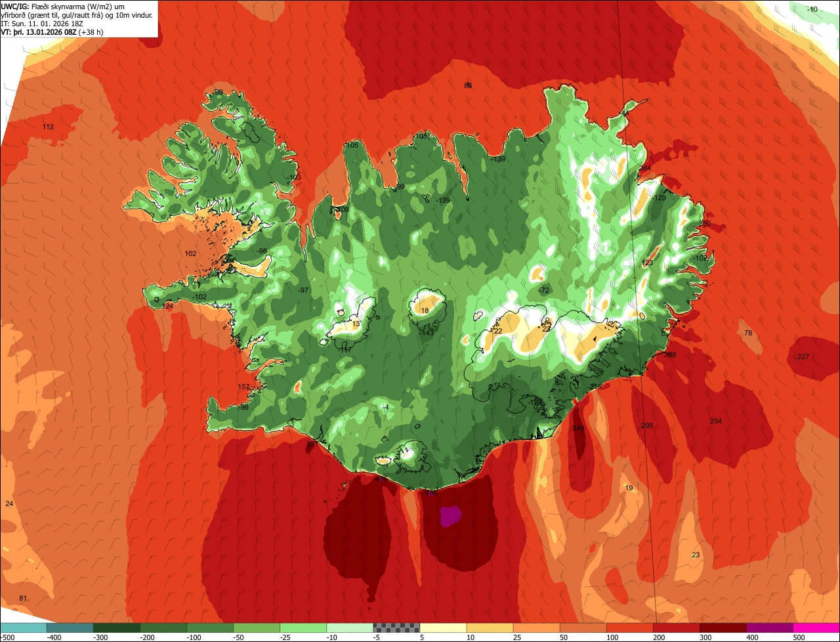Click the '81' value on the map
The width and height of the screenshot is (840, 642).
click(23, 598)
